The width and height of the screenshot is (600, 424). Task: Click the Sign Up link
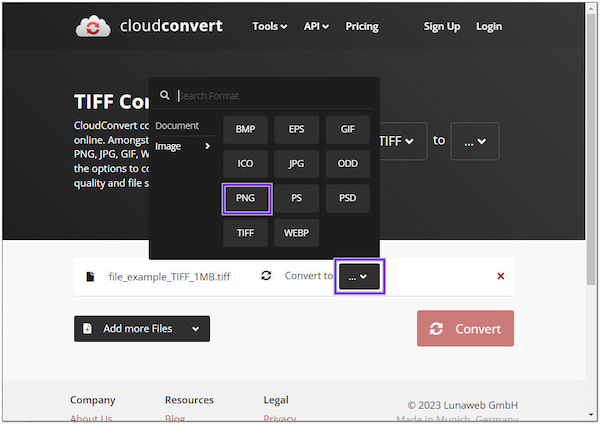point(442,26)
